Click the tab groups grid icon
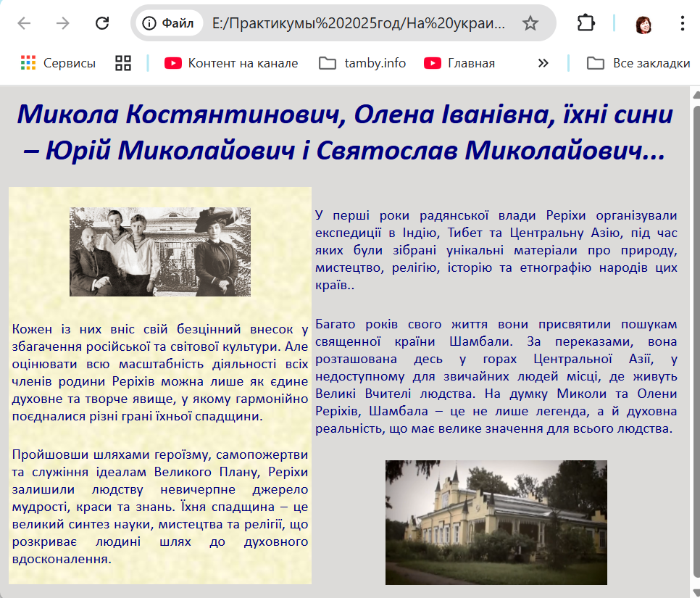This screenshot has width=700, height=598. (x=123, y=63)
